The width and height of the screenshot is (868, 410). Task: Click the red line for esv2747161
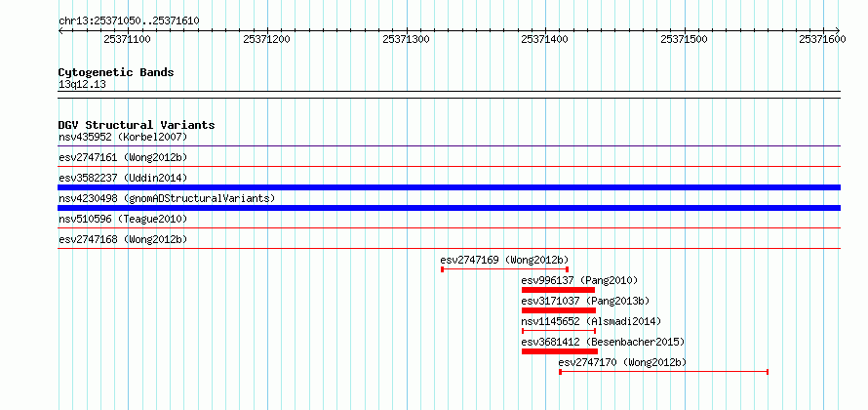(449, 166)
